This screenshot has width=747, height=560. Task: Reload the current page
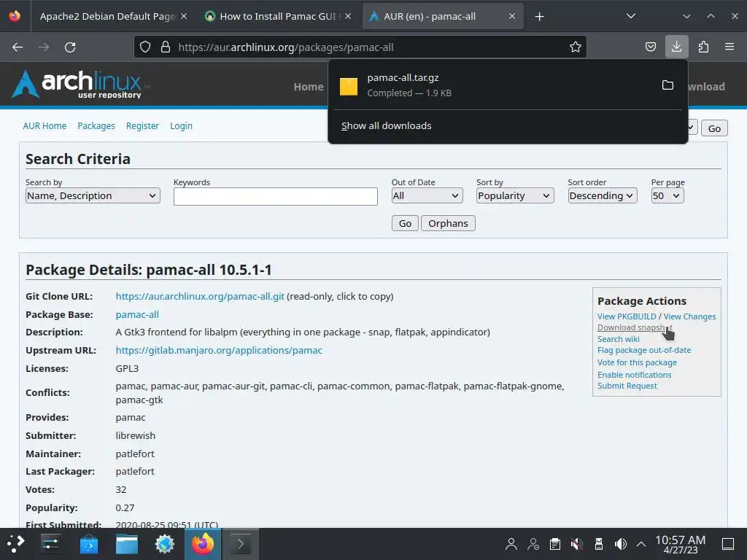click(70, 47)
